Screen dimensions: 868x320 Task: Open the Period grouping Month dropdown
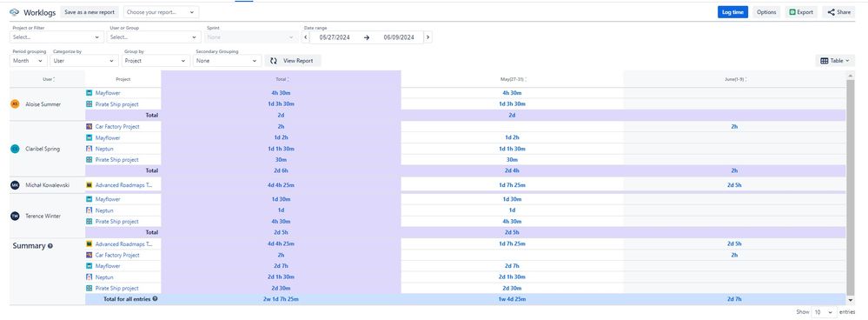click(x=28, y=61)
